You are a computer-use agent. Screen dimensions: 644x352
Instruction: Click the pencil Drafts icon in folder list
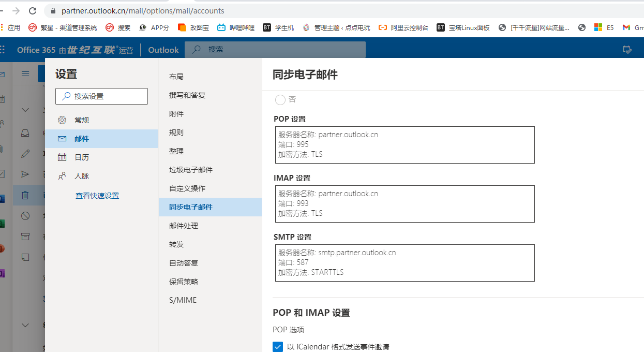25,154
